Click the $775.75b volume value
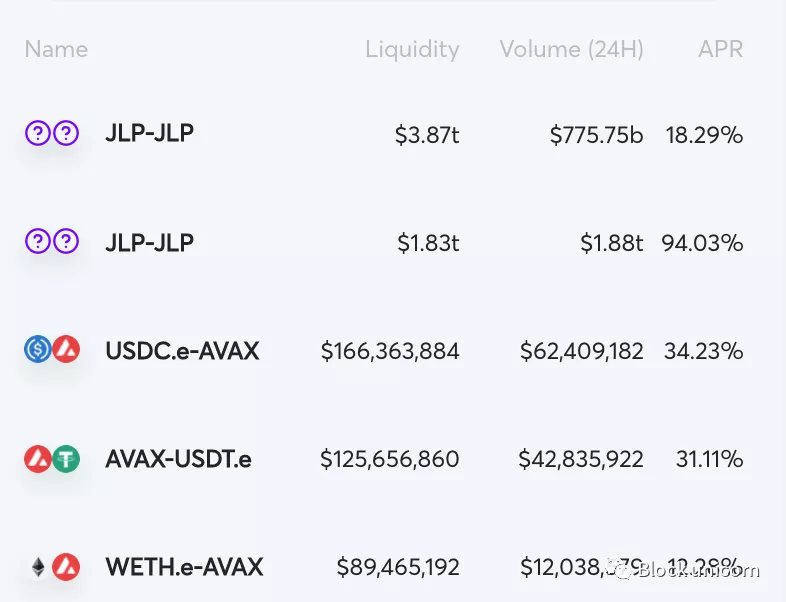The width and height of the screenshot is (786, 602). point(597,135)
